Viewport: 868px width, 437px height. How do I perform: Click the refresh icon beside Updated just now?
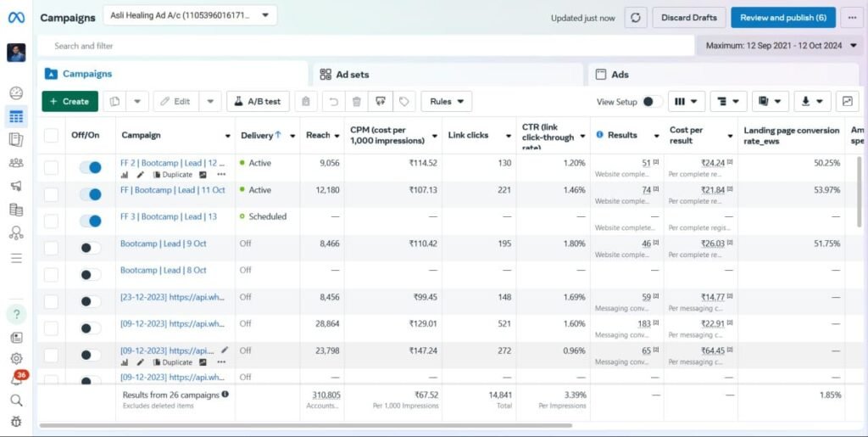pyautogui.click(x=636, y=18)
